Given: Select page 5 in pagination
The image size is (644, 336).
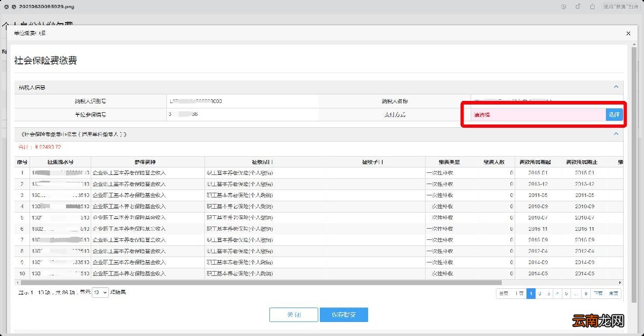Looking at the screenshot, I should point(566,294).
